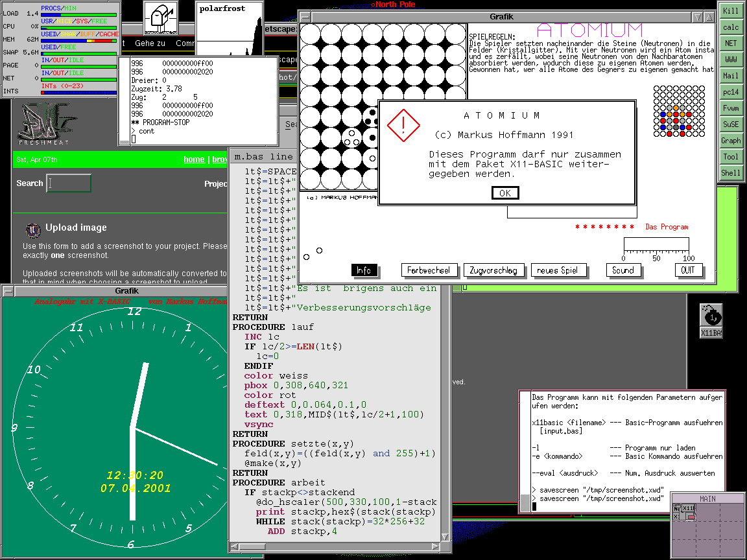Select the X11 mini window in pager
Image resolution: width=747 pixels, height=560 pixels.
[x=689, y=508]
